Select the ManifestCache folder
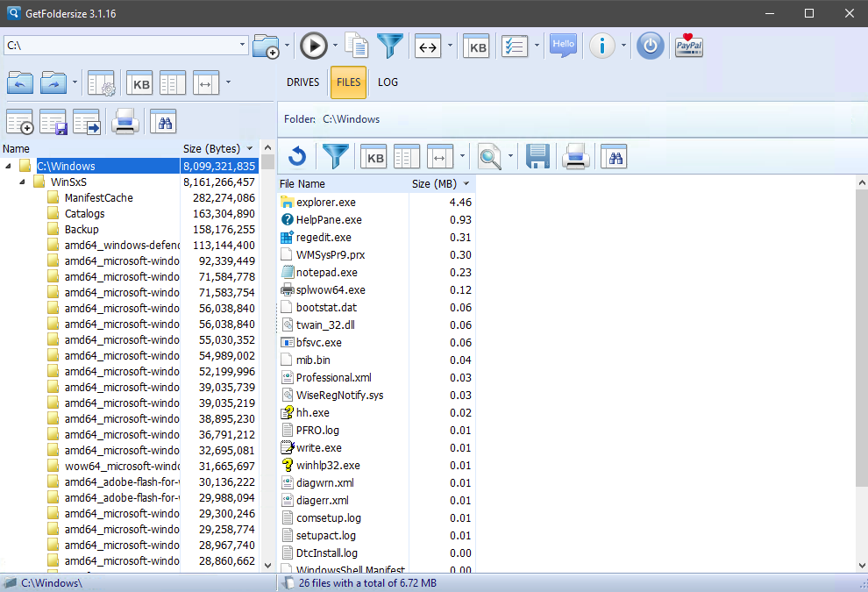Viewport: 868px width, 592px height. pyautogui.click(x=98, y=197)
